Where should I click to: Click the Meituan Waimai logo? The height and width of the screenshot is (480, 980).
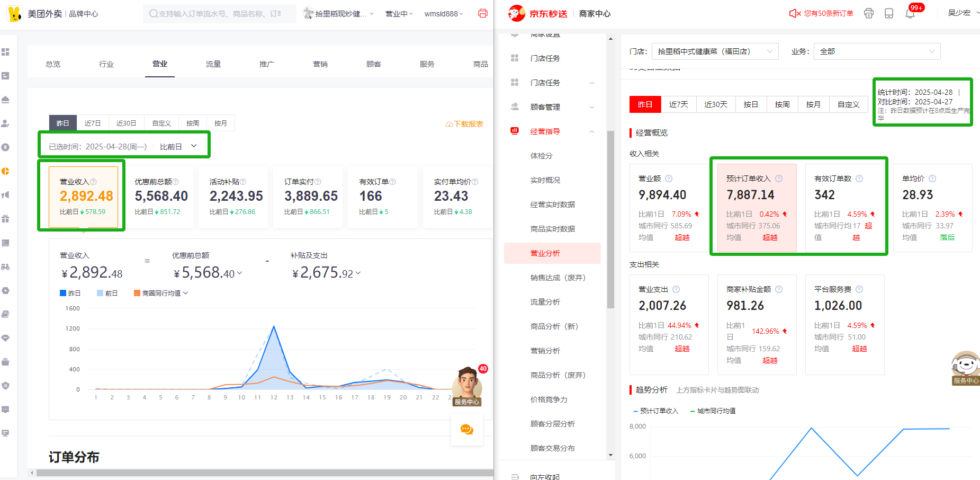(x=15, y=13)
